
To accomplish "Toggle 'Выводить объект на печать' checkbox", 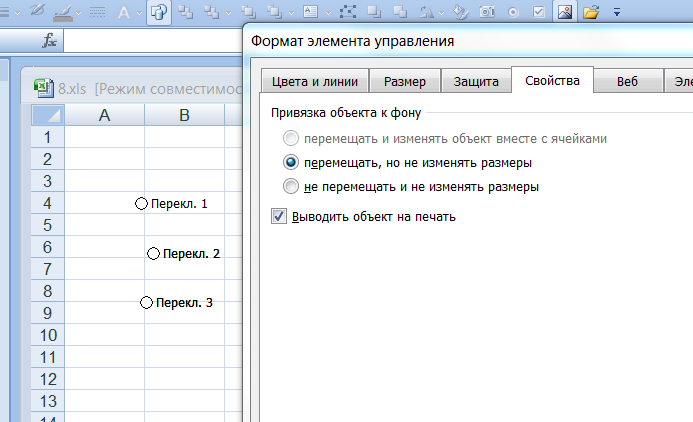I will point(279,216).
